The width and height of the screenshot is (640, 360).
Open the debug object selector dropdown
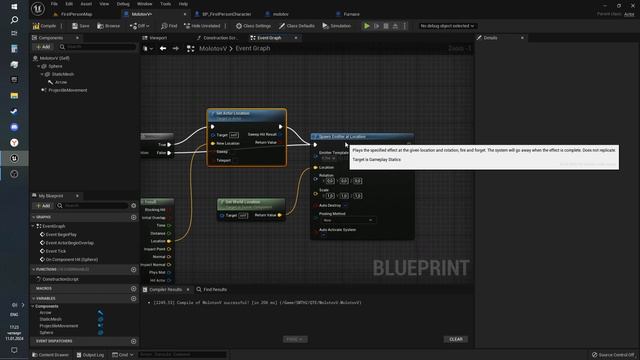(x=447, y=26)
